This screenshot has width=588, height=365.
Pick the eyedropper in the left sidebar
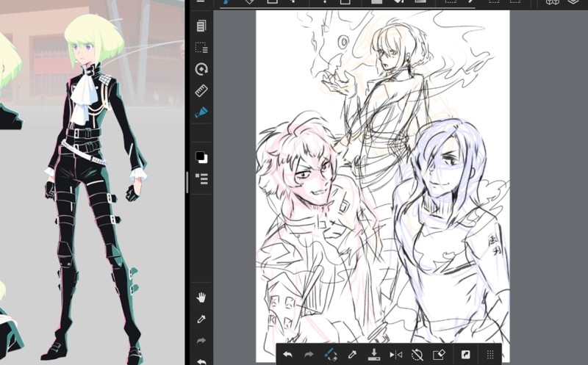click(201, 319)
